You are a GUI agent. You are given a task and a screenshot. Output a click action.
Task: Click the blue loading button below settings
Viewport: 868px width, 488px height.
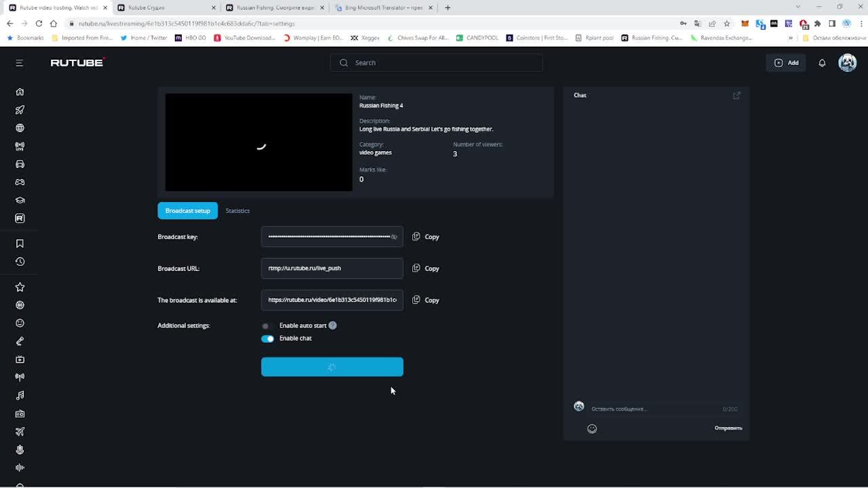[332, 367]
